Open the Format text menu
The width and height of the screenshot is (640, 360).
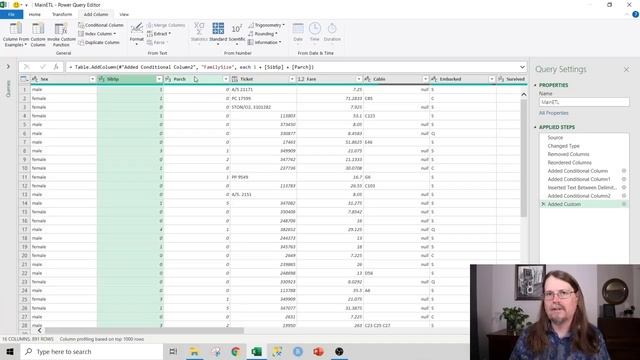(x=136, y=34)
